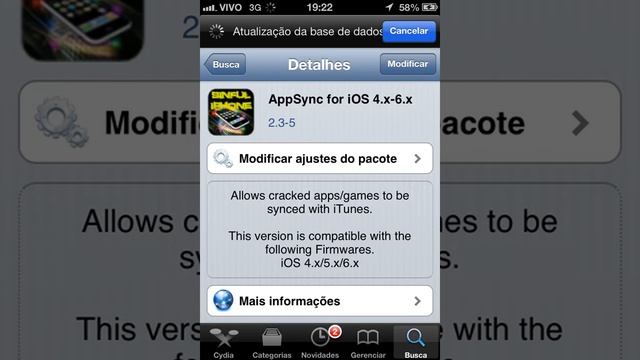Click the title AppSync for iOS 4.x-6.x

tap(340, 99)
